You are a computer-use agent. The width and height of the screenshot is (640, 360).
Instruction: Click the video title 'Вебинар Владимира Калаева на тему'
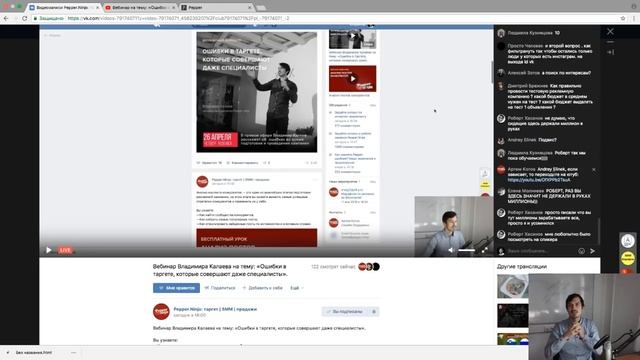(x=220, y=270)
